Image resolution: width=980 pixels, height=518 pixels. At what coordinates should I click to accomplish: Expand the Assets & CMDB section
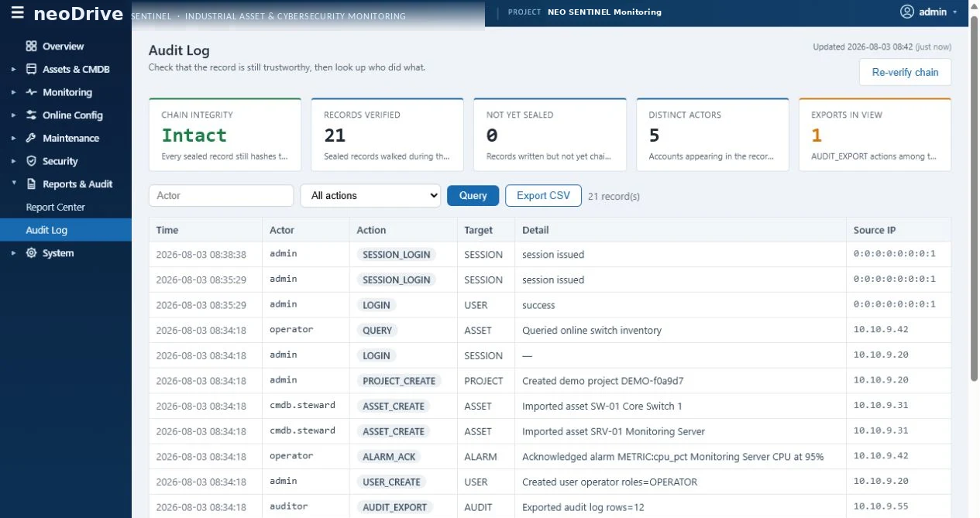[13, 70]
